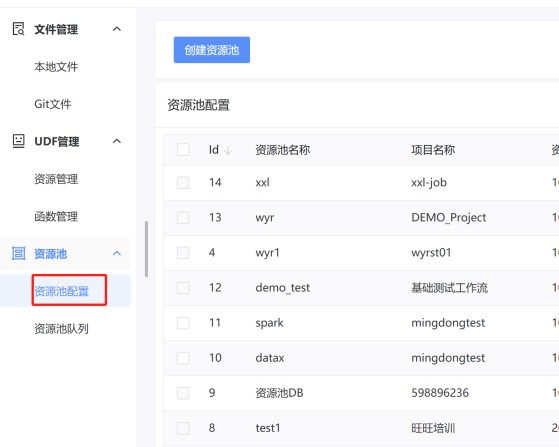Image resolution: width=559 pixels, height=447 pixels.
Task: Click the UDF管理 menu heading
Action: click(57, 142)
